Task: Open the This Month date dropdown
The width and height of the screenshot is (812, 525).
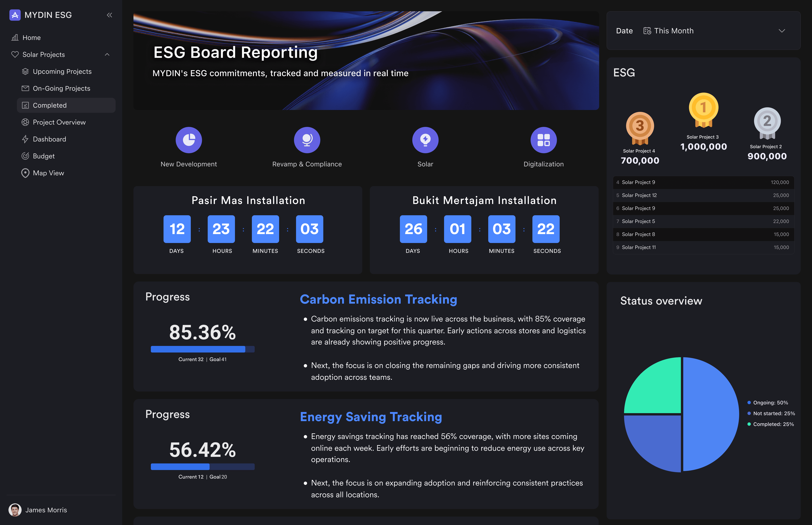Action: pos(674,31)
